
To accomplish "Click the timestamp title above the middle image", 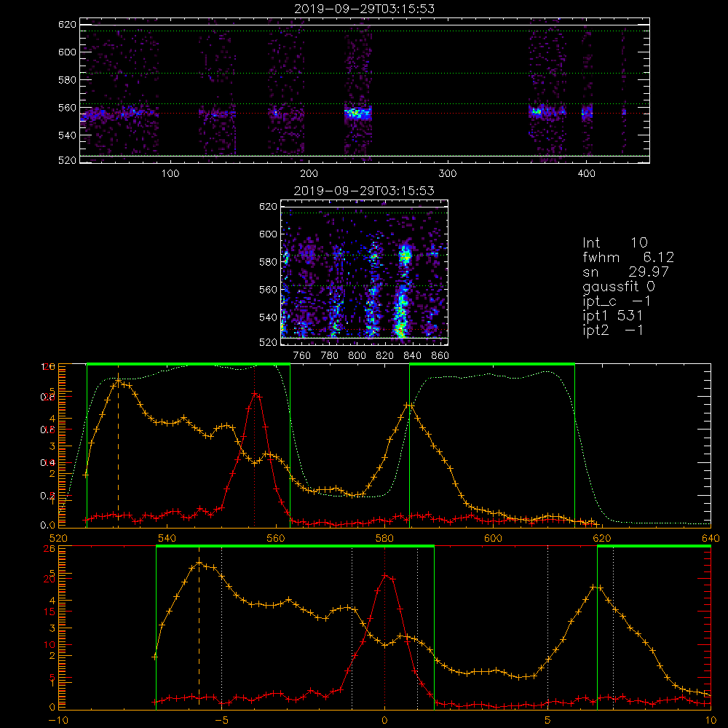I will tap(364, 190).
